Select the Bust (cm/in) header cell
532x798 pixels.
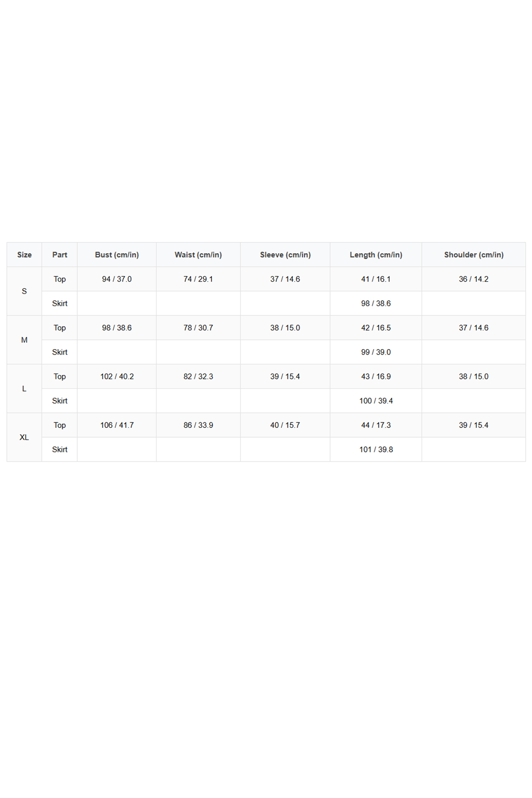point(117,255)
